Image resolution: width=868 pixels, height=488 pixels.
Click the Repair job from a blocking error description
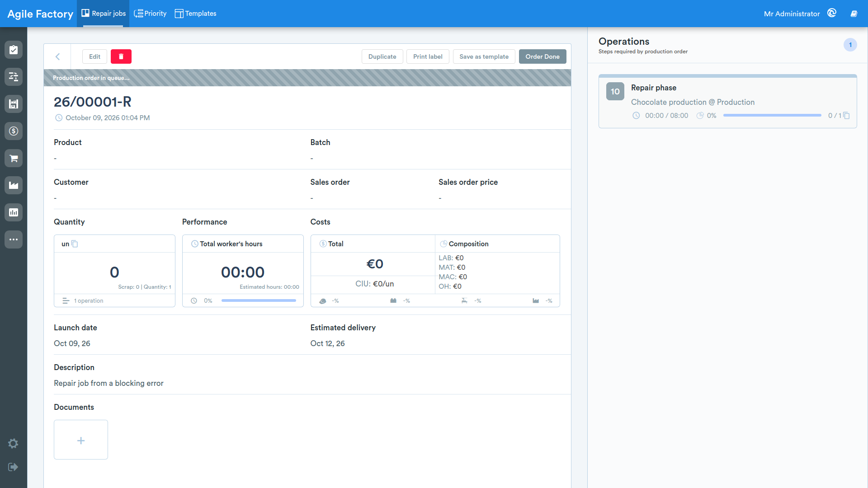[x=108, y=383]
